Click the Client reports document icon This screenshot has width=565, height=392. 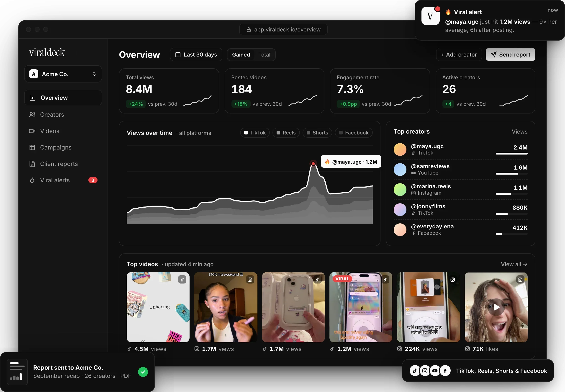pos(32,164)
